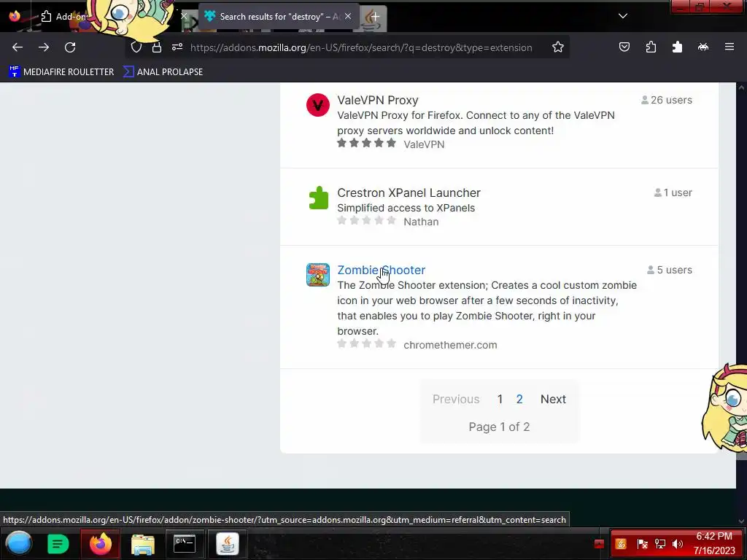The height and width of the screenshot is (560, 747).
Task: Open site permissions icon in address bar
Action: pyautogui.click(x=177, y=47)
